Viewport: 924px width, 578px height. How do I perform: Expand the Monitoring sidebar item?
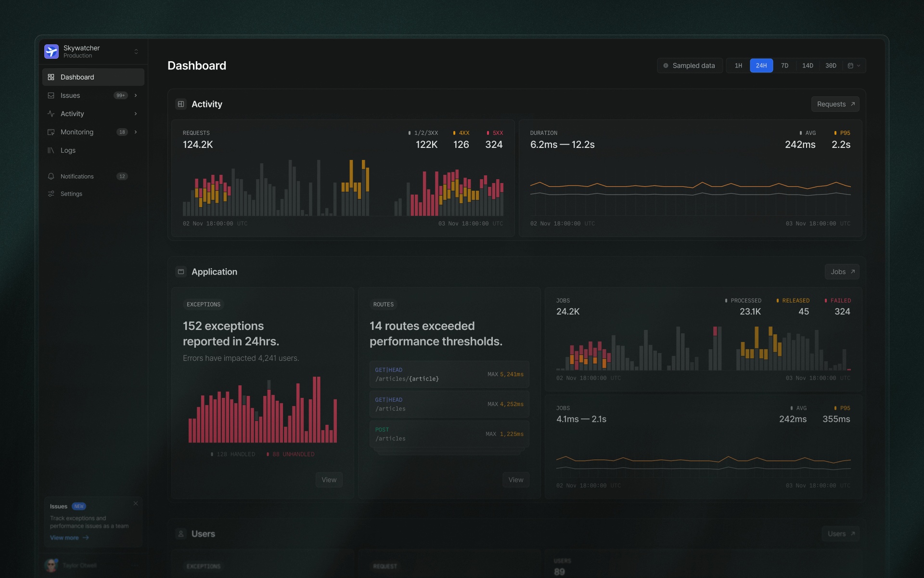[x=136, y=132]
